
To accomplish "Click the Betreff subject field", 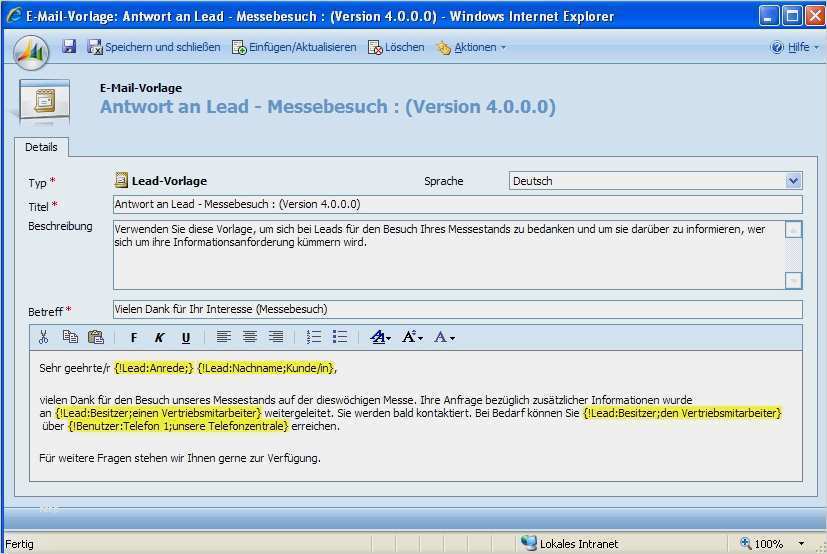I will pos(456,309).
